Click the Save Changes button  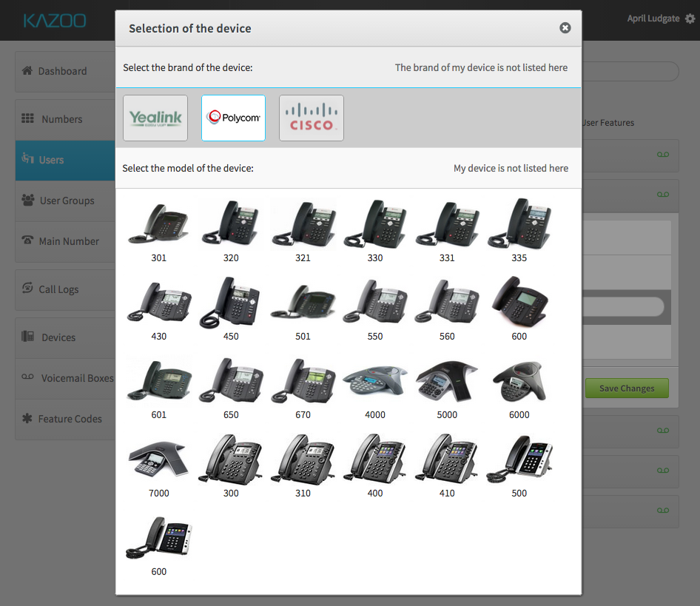tap(627, 388)
